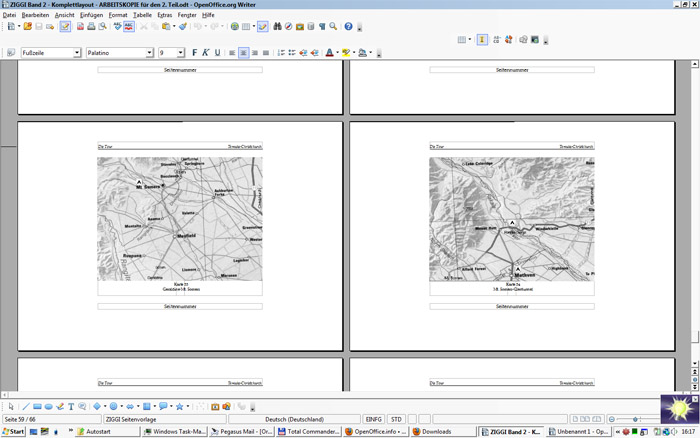700x438 pixels.
Task: Select the text tool in drawing toolbar
Action: coord(71,407)
